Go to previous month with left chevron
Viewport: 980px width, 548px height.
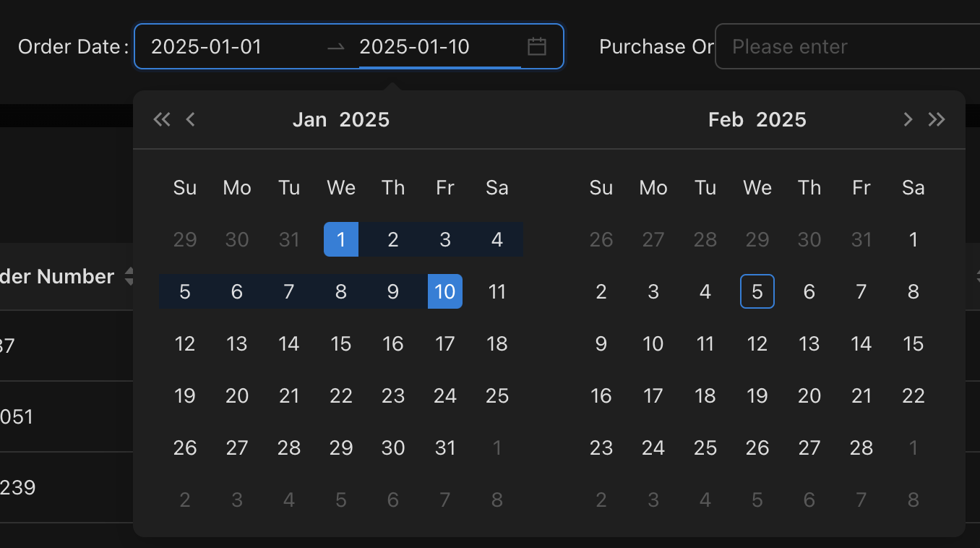coord(191,119)
